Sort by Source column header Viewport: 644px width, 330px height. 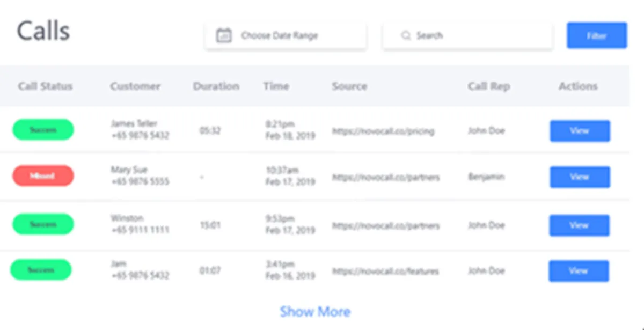coord(349,86)
